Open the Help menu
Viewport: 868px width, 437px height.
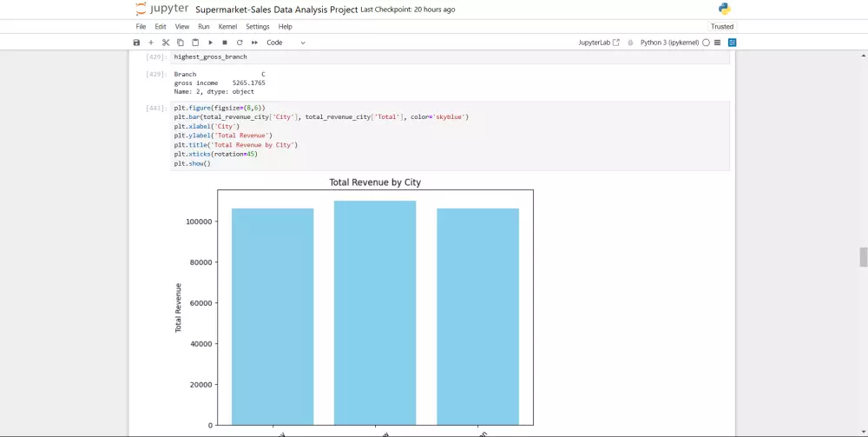point(285,27)
